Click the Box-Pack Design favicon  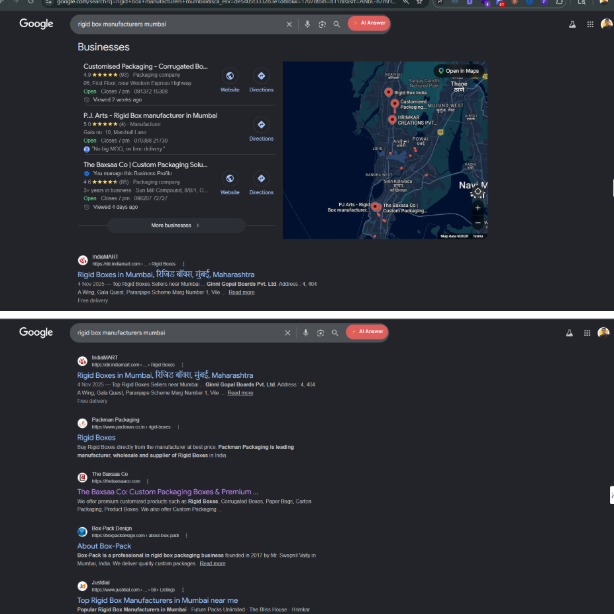tap(82, 532)
